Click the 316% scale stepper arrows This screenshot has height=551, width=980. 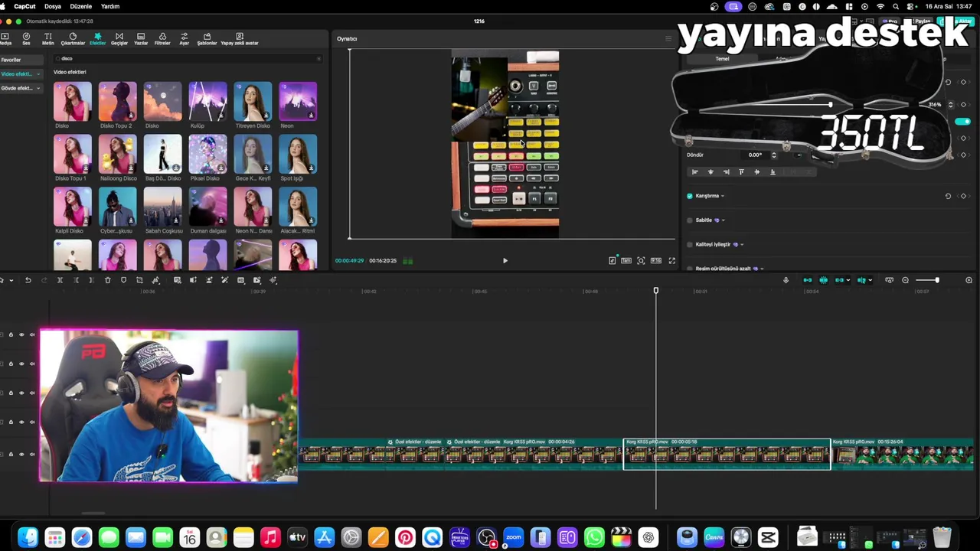(951, 105)
